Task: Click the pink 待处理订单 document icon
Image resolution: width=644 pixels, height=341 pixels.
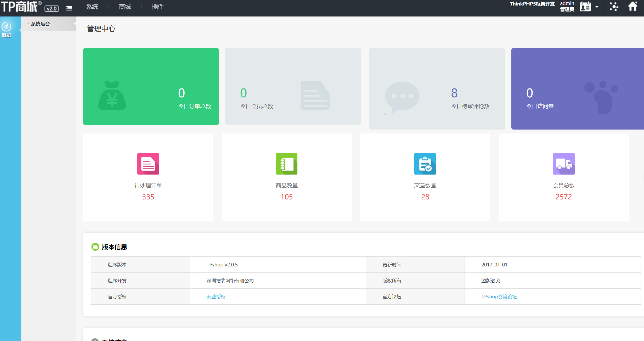Action: click(148, 164)
